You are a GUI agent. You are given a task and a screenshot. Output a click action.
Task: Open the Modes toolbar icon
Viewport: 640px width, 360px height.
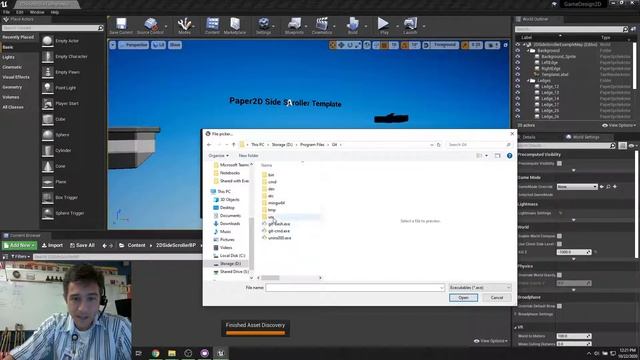(184, 24)
